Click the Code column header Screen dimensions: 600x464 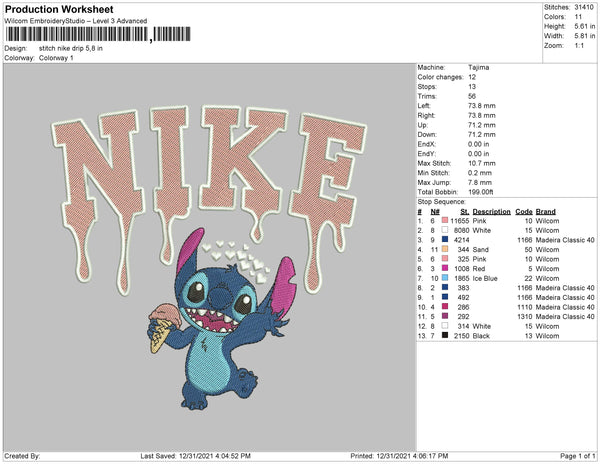coord(524,212)
